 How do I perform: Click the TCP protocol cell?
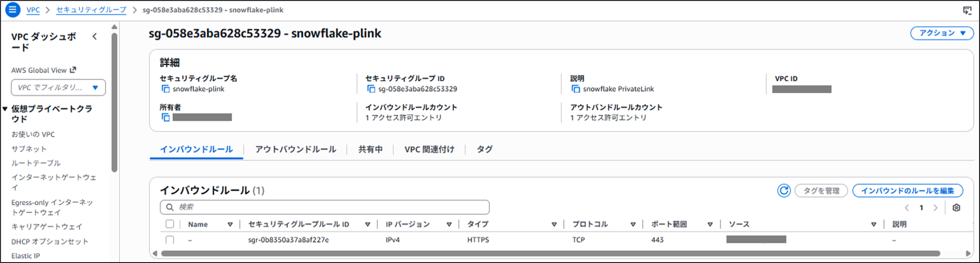pyautogui.click(x=578, y=240)
